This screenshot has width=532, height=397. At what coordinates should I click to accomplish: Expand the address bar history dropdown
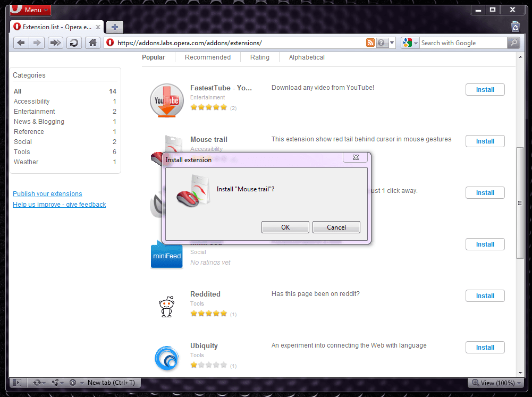392,43
